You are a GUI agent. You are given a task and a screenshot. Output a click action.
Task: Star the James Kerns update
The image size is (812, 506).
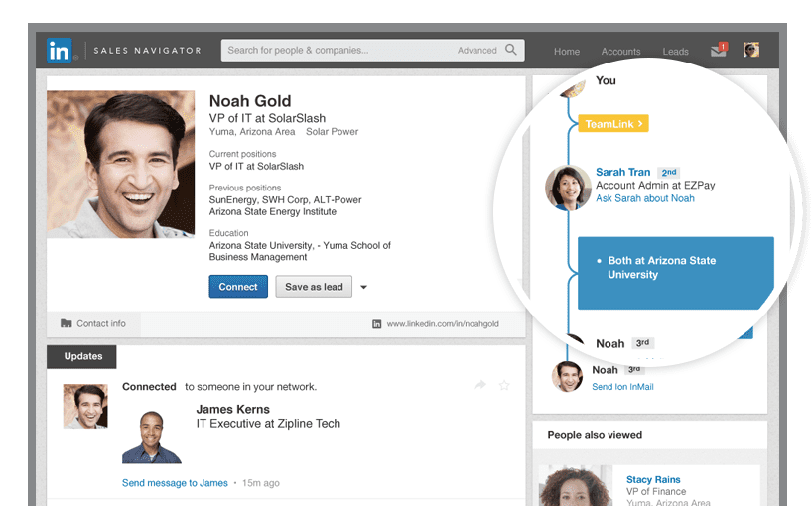504,385
